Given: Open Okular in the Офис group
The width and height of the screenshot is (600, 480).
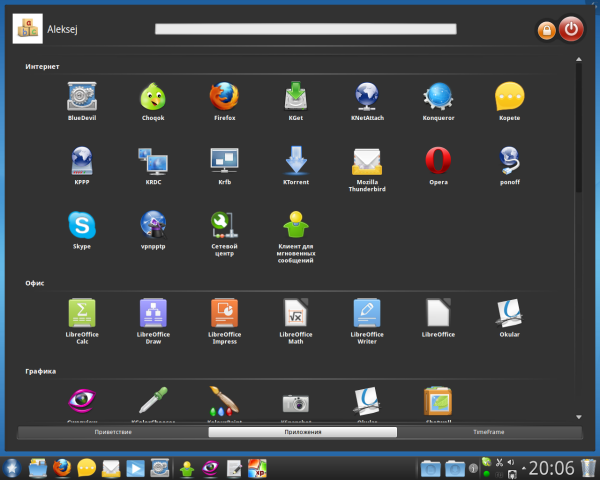Looking at the screenshot, I should pyautogui.click(x=509, y=318).
